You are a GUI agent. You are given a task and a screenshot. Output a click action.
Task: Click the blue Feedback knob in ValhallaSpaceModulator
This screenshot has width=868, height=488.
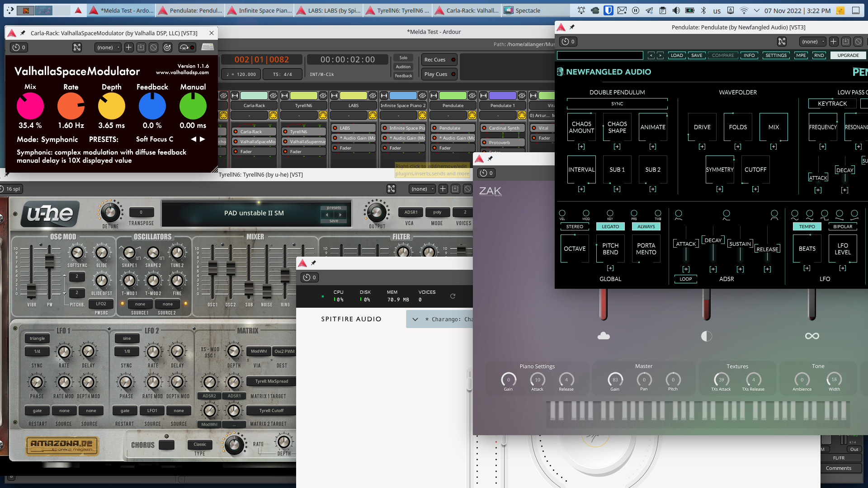[152, 106]
